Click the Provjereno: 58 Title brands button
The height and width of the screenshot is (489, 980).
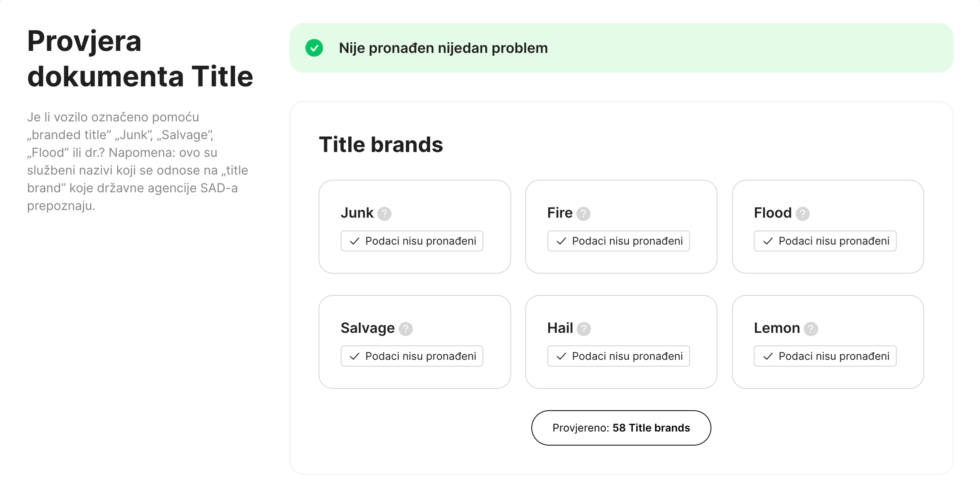pos(621,428)
